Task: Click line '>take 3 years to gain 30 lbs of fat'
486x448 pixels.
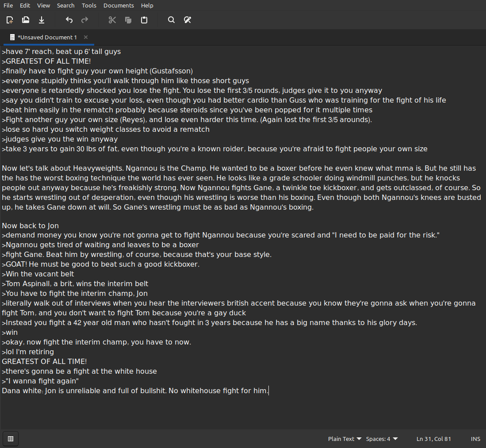Action: coord(215,149)
